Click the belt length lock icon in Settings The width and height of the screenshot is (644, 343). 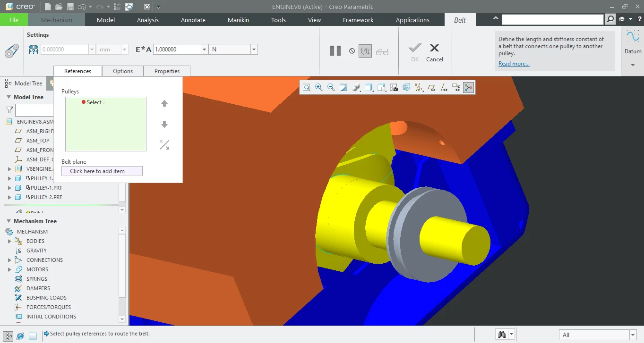click(34, 50)
